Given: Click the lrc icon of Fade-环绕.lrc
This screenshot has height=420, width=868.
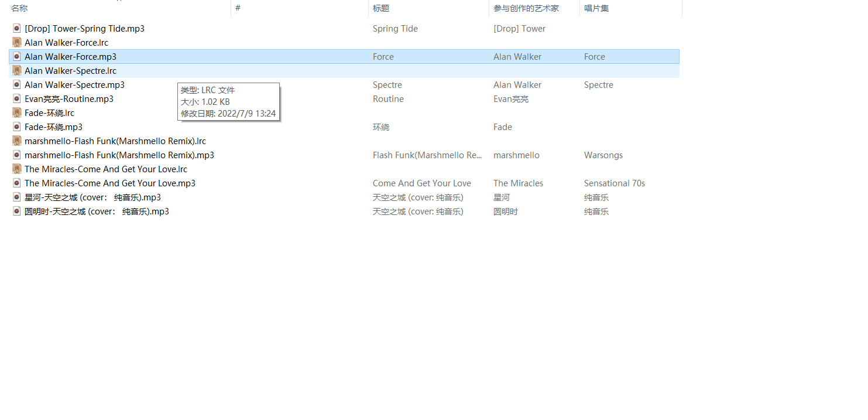Looking at the screenshot, I should pyautogui.click(x=17, y=112).
